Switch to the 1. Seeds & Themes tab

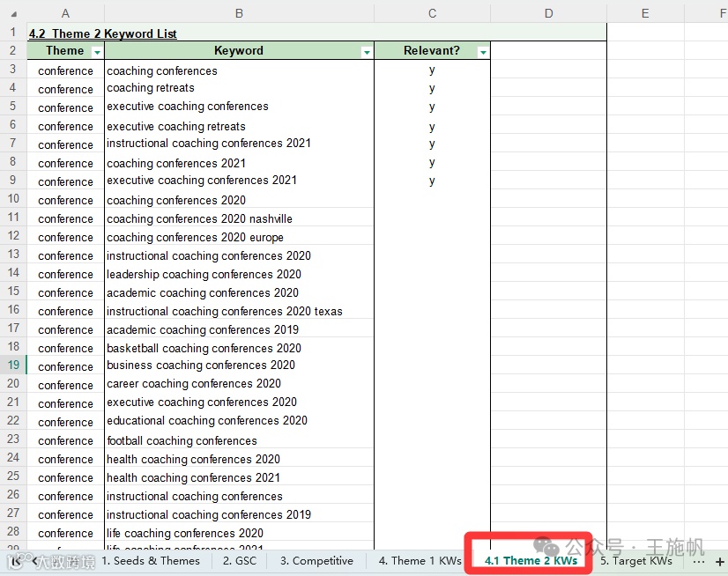(151, 561)
